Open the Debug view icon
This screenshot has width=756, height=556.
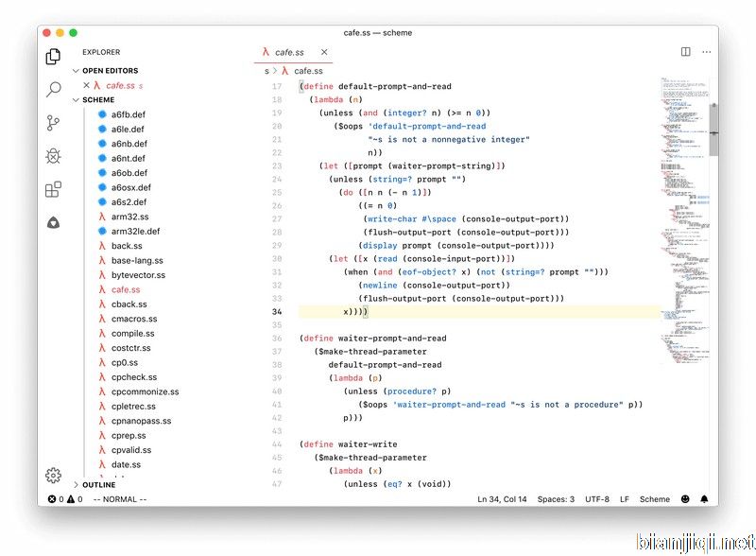pos(53,156)
